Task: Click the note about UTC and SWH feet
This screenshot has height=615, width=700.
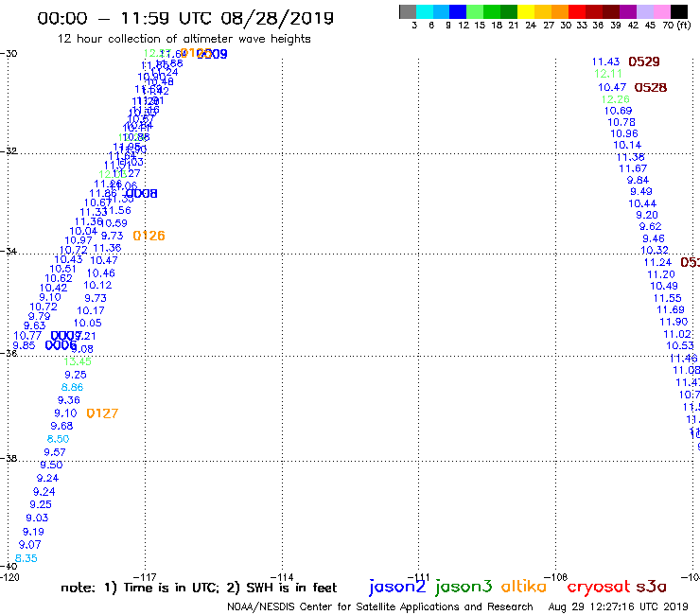Action: (199, 588)
